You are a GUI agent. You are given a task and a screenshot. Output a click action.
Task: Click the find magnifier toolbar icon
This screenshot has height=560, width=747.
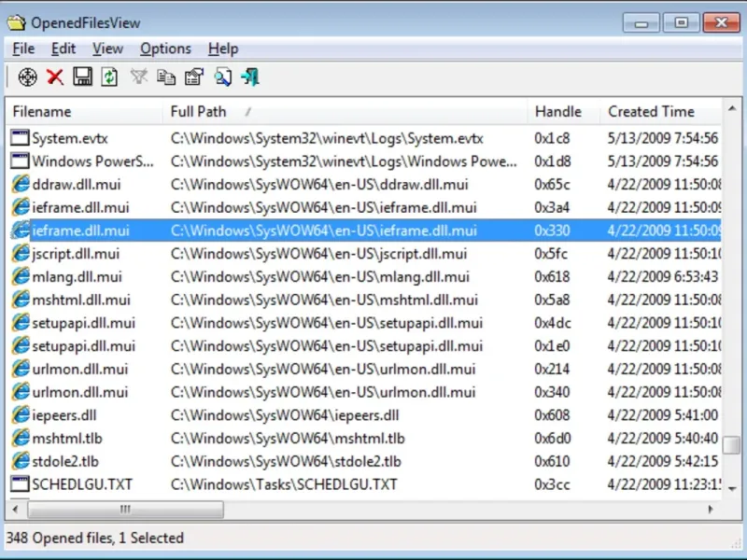click(x=222, y=77)
